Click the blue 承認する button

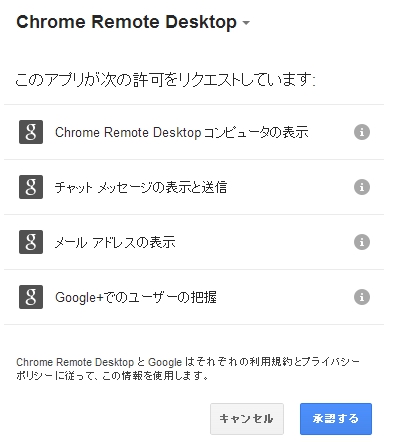[336, 419]
